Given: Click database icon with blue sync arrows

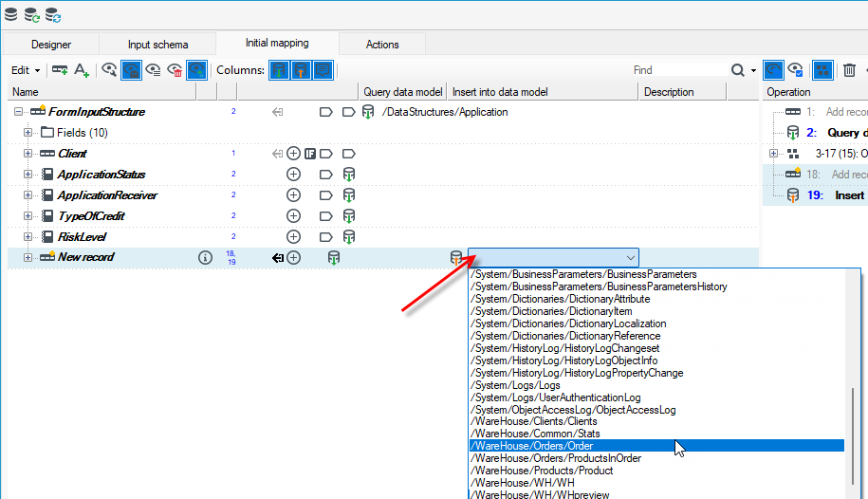Looking at the screenshot, I should pyautogui.click(x=52, y=14).
